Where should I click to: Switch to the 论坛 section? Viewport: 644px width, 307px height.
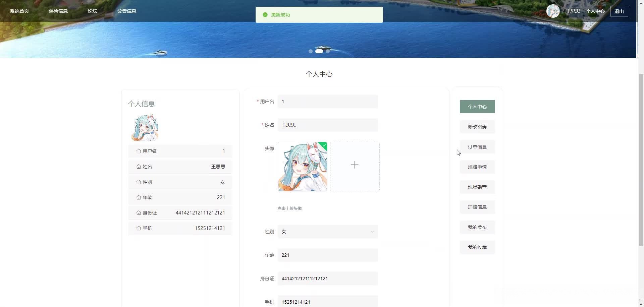click(92, 11)
